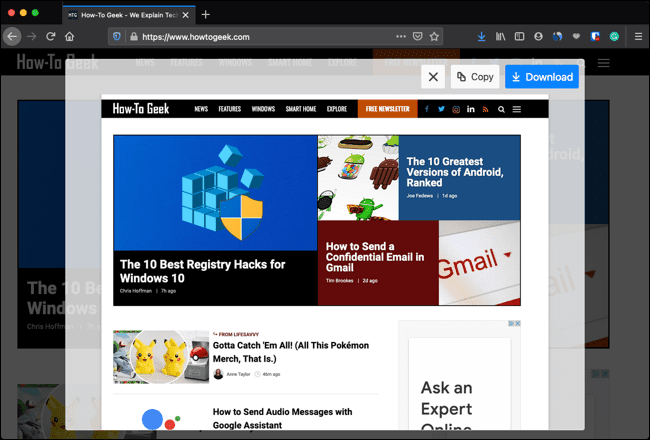Cancel the screenshot with the X button
Screen dimensions: 650x440
(432, 77)
